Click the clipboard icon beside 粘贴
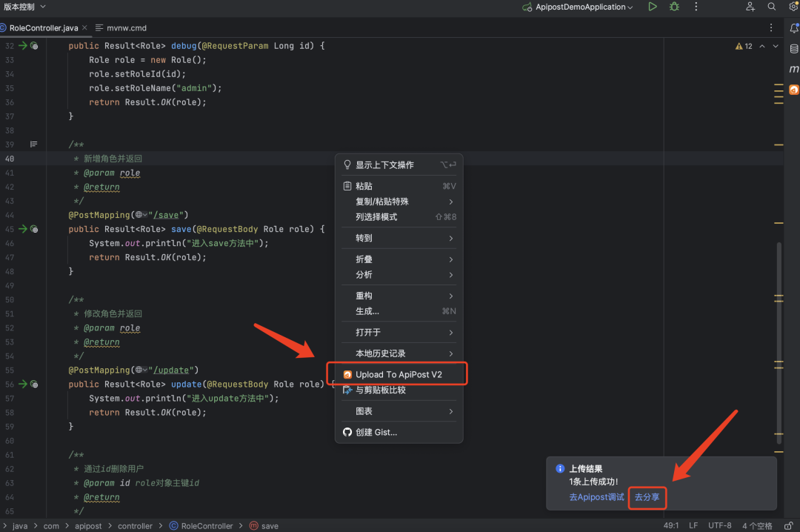 (x=347, y=186)
